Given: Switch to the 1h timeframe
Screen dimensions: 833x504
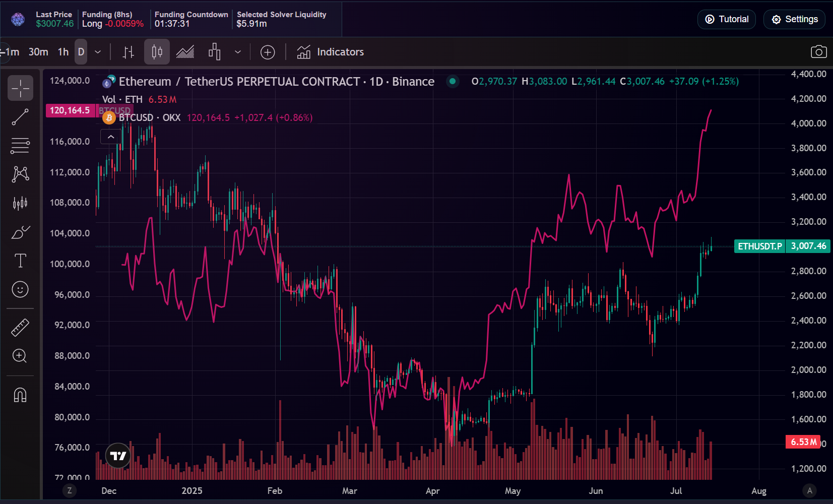Looking at the screenshot, I should click(x=62, y=51).
